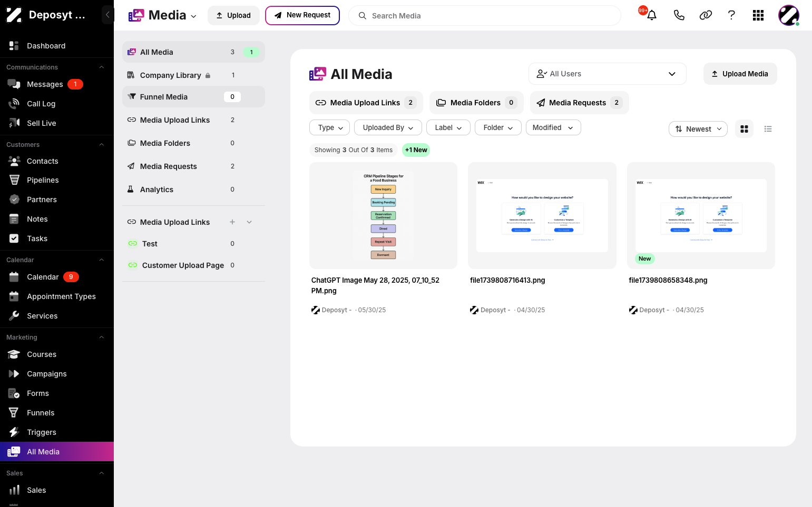Open the CRM Pipeline Stages image thumbnail

pos(383,216)
